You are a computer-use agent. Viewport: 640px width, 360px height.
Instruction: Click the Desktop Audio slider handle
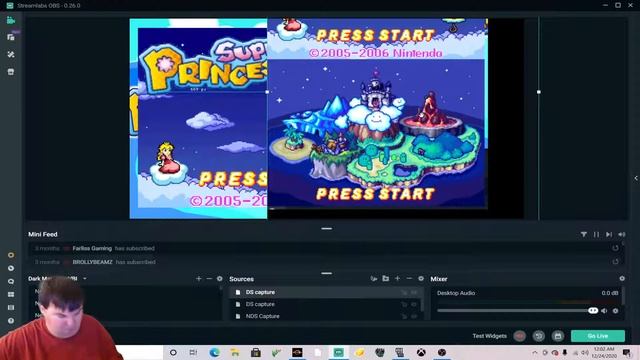pyautogui.click(x=593, y=311)
